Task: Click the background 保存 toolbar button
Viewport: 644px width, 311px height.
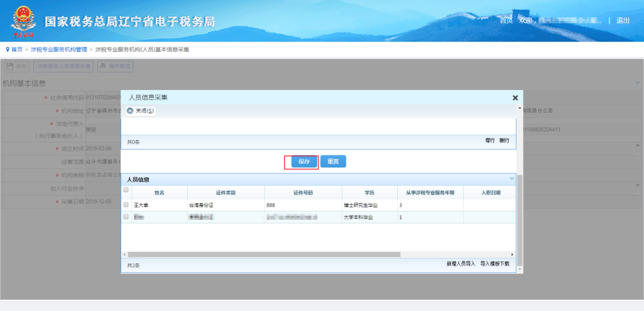Action: (17, 66)
